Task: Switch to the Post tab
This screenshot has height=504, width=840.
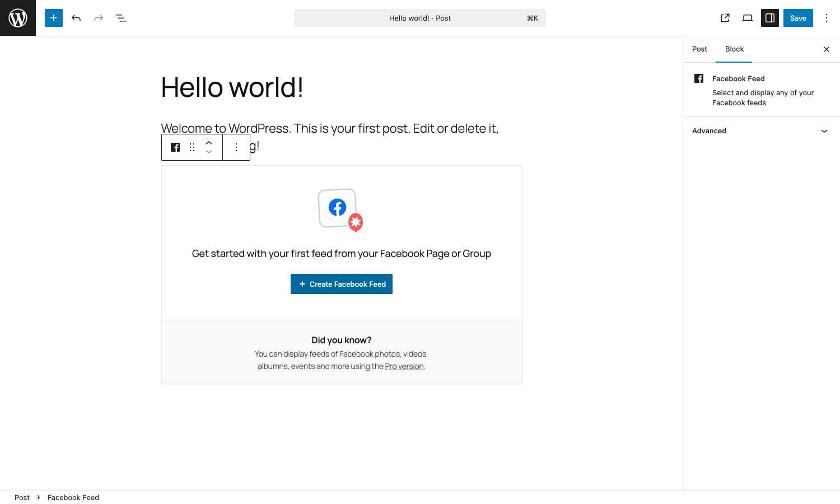Action: click(x=699, y=49)
